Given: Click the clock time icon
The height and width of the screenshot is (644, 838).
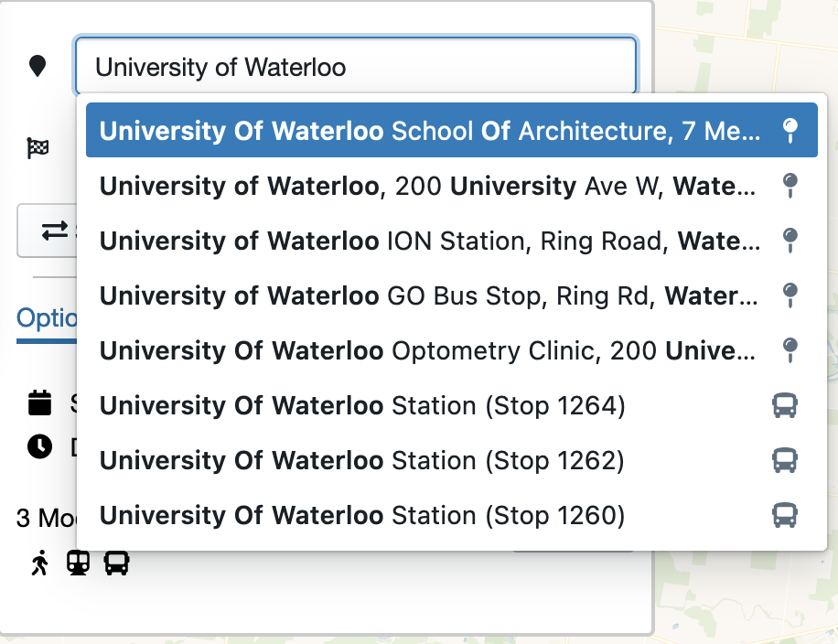Looking at the screenshot, I should click(x=39, y=446).
